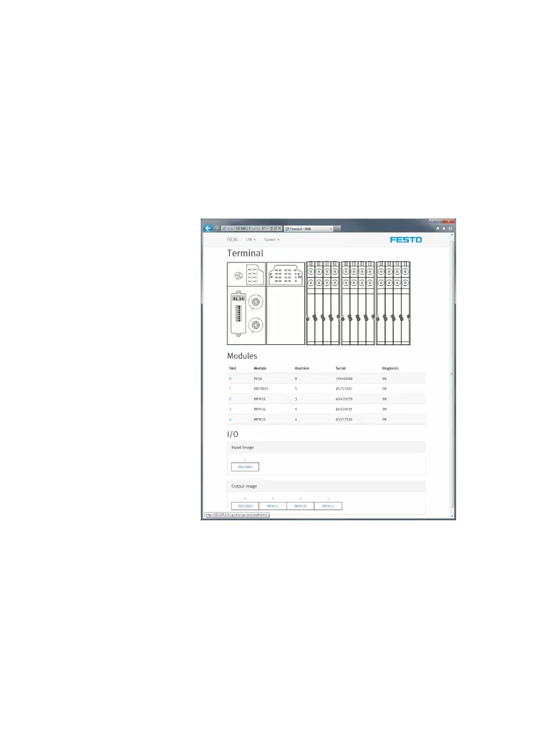The width and height of the screenshot is (533, 756).
Task: Open the CPX dropdown menu
Action: point(250,240)
